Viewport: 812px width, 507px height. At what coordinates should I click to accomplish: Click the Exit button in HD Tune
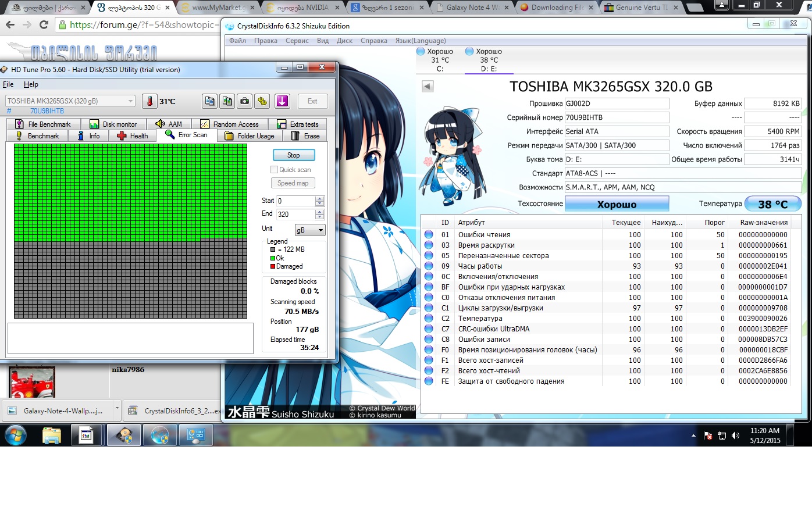coord(312,101)
